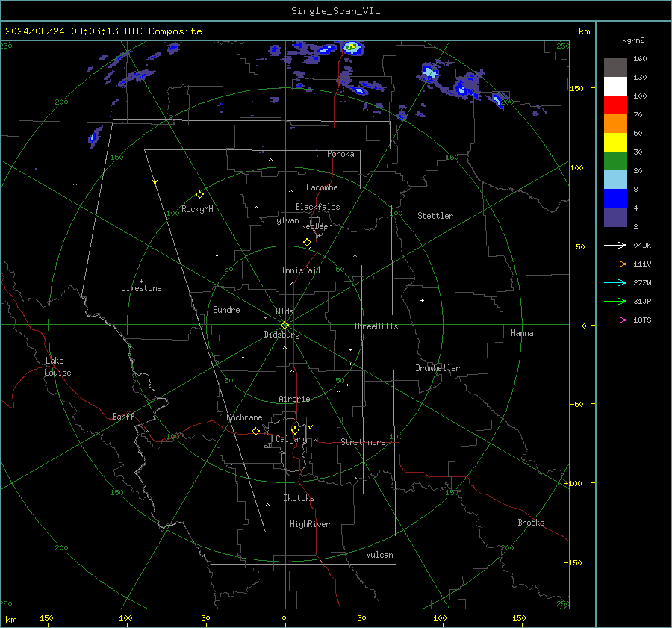Click the gray 160 kg/m2 color swatch
This screenshot has height=628, width=672.
tap(615, 68)
